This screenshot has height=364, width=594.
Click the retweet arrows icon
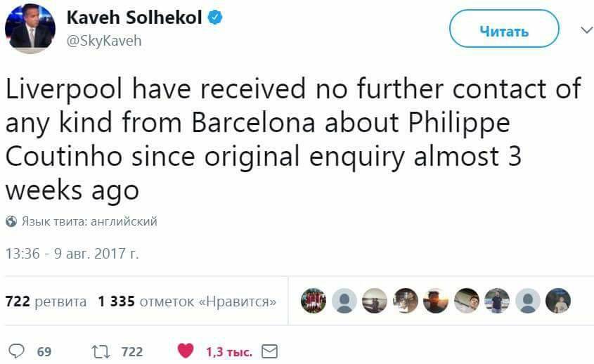point(101,351)
